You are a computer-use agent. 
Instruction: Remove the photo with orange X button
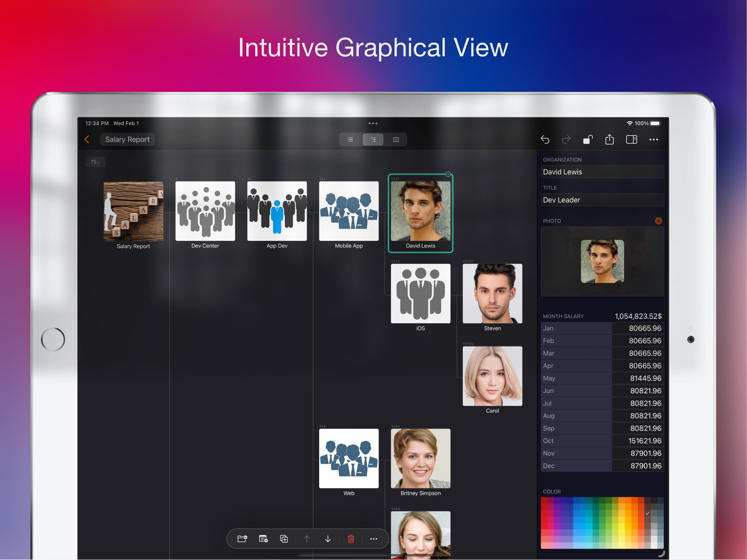tap(658, 221)
